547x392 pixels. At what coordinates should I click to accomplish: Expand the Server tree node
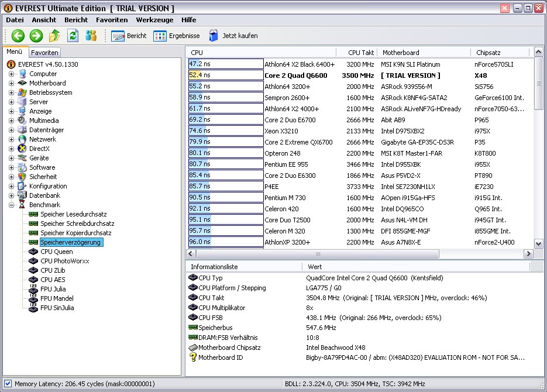pos(12,102)
